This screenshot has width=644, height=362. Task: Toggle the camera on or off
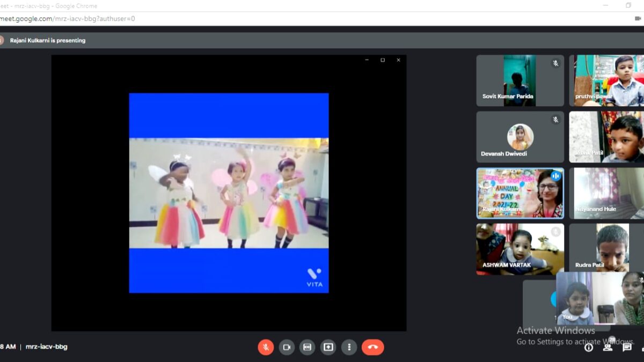click(287, 347)
